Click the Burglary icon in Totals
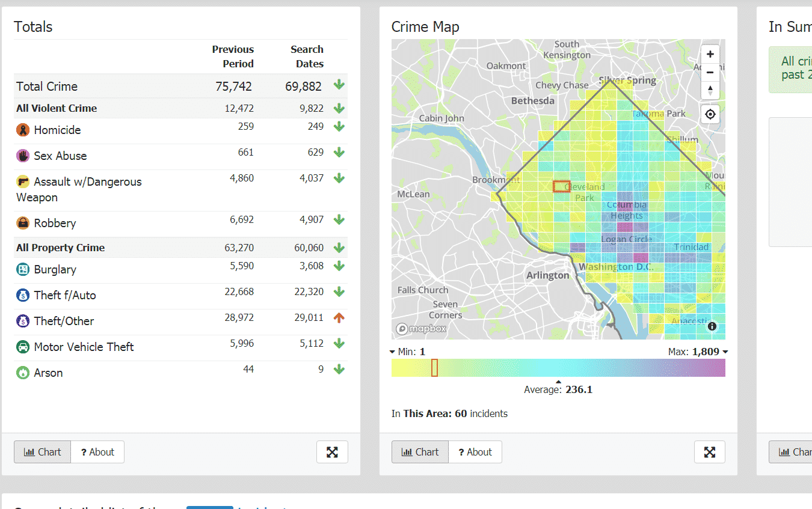The image size is (812, 509). coord(22,270)
